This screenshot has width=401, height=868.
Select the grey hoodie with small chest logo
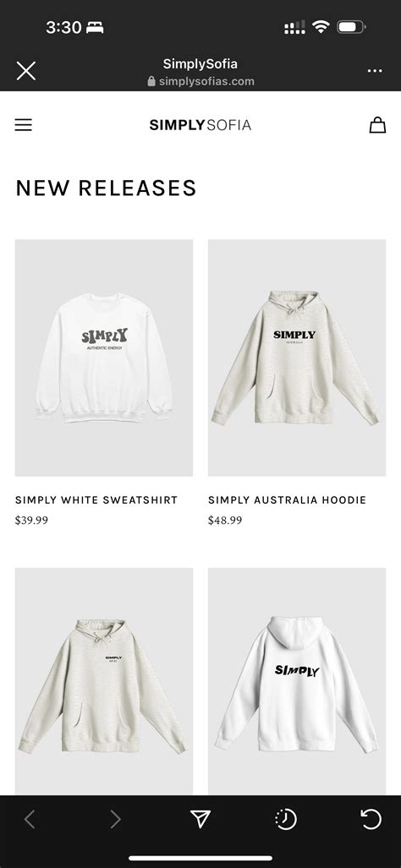tap(103, 681)
